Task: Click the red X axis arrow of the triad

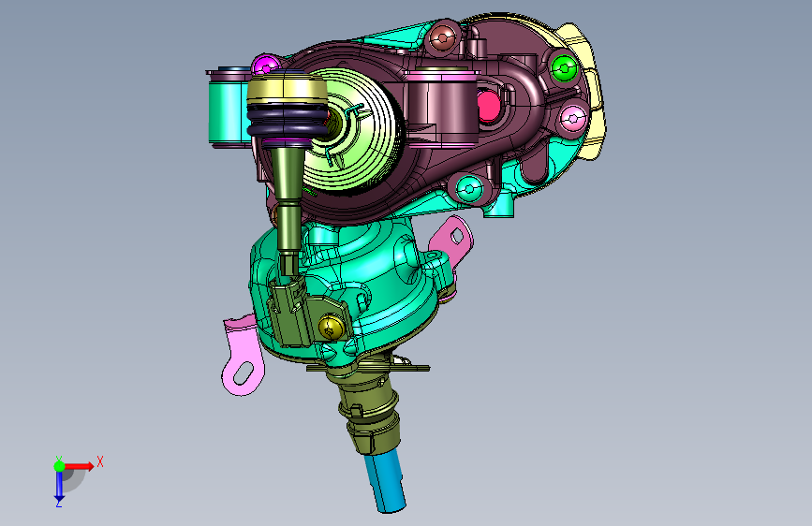Action: tap(81, 466)
